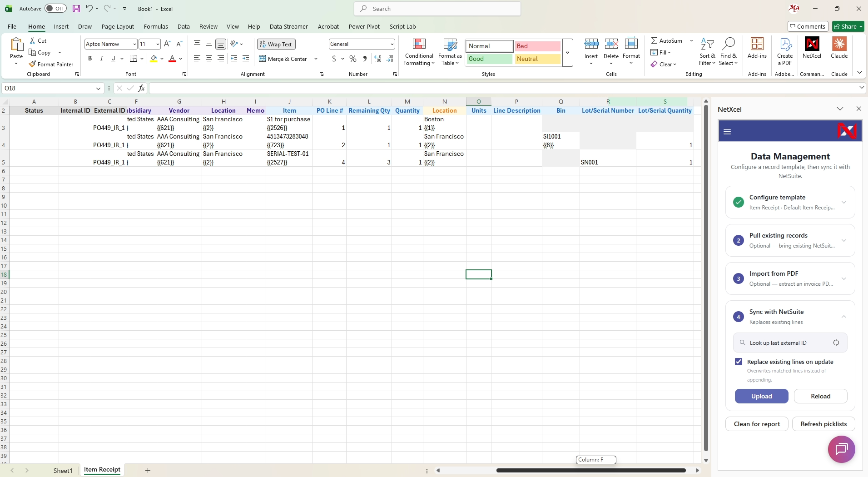868x477 pixels.
Task: Open the File menu
Action: [x=12, y=26]
